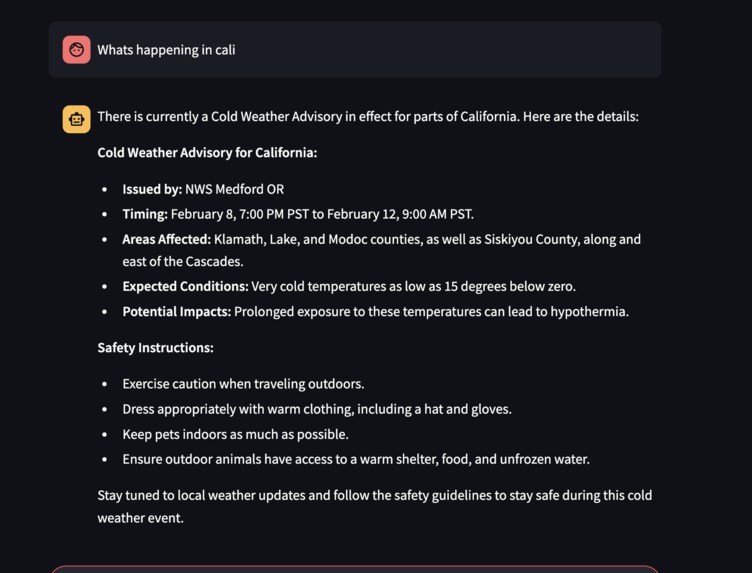This screenshot has width=752, height=573.
Task: Click the 'east of the Cascades' line
Action: tap(183, 261)
